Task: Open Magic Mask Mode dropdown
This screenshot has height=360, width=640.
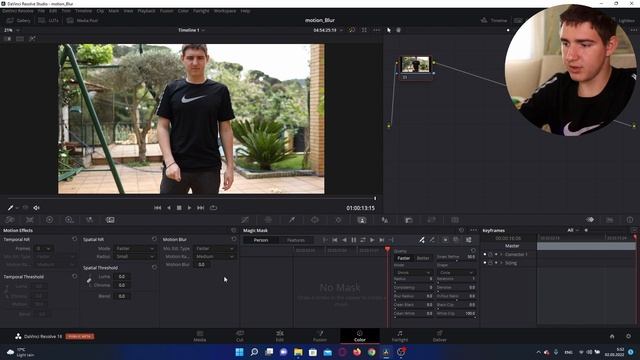Action: coord(413,272)
